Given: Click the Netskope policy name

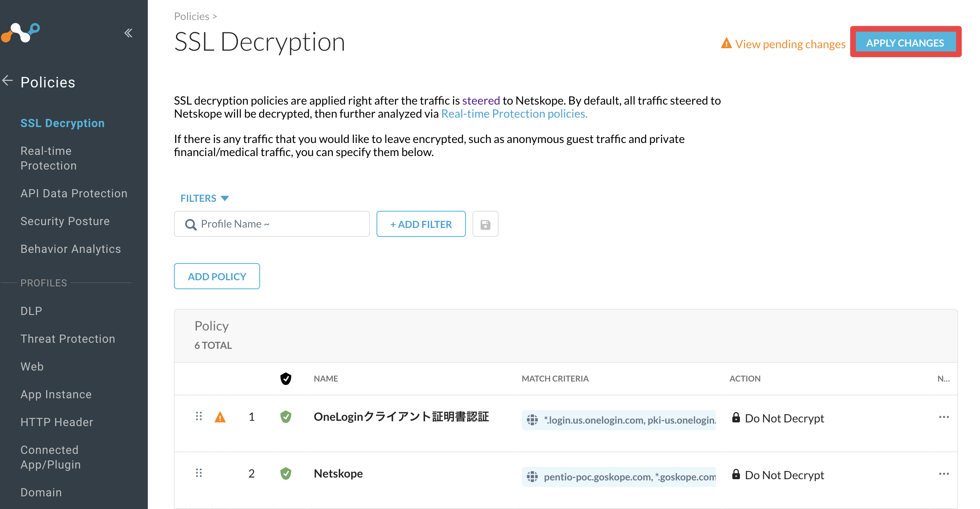Looking at the screenshot, I should tap(338, 473).
